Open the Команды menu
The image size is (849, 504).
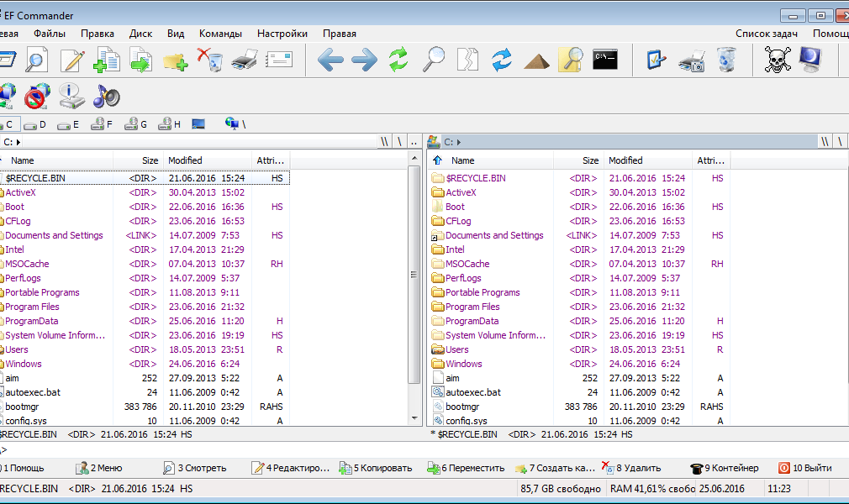220,34
